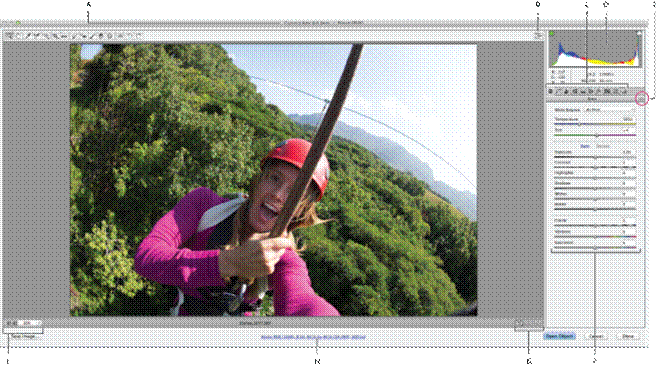Select the Crop tool
Viewport: 657px width, 366px height.
tap(55, 36)
